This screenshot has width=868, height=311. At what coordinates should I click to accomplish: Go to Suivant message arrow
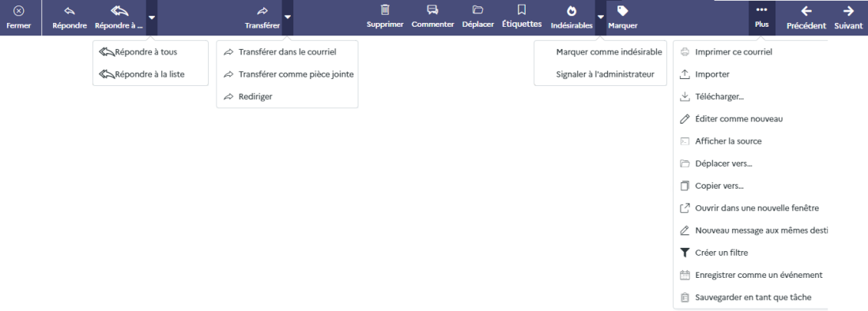click(x=848, y=11)
